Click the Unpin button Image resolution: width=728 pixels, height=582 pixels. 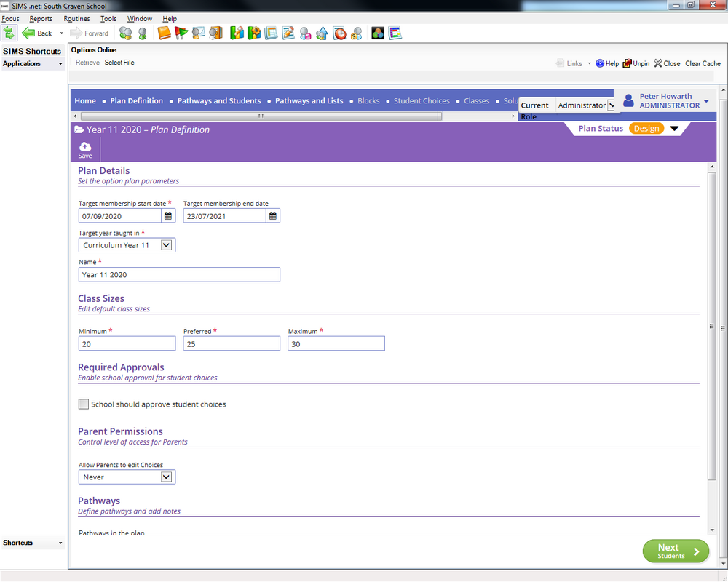[636, 63]
